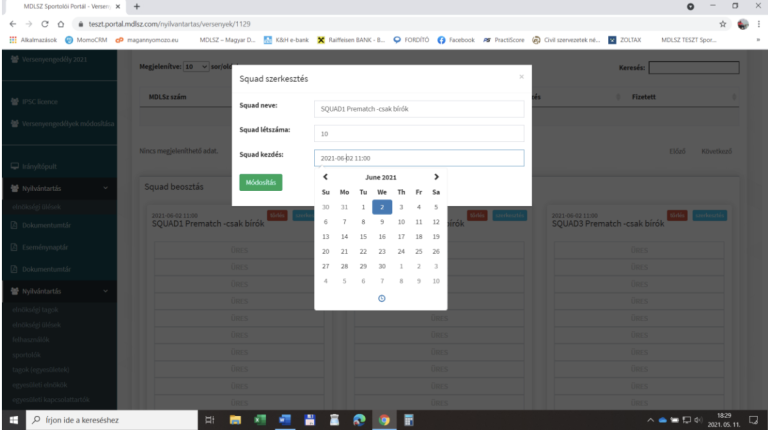Open time selection clock icon
This screenshot has height=430, width=768.
[381, 298]
